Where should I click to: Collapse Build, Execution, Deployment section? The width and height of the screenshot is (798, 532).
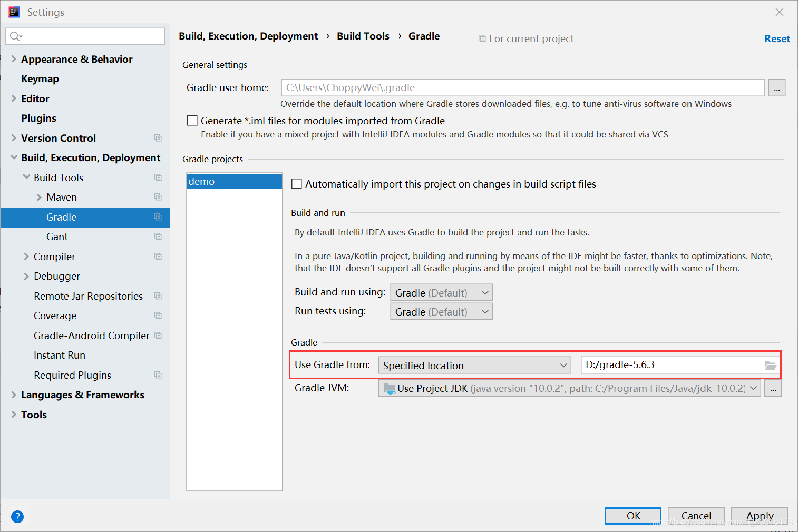pos(14,157)
